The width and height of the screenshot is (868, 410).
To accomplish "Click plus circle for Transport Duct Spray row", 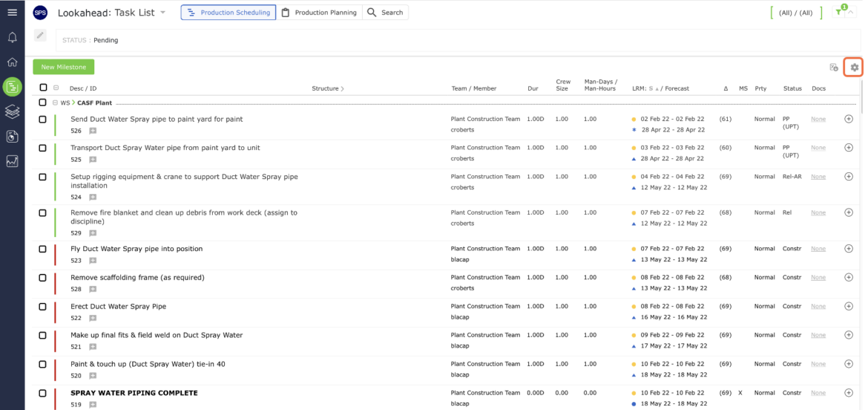I will 849,147.
